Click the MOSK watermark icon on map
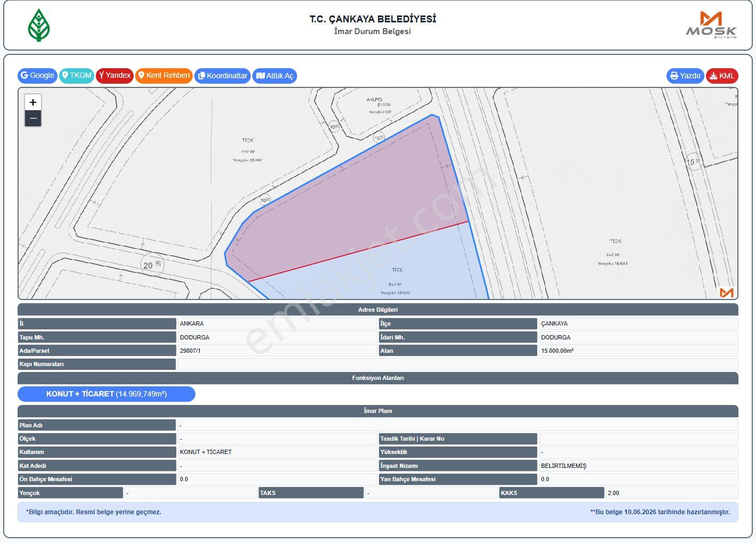Screen dimensions: 756x543 click(x=727, y=293)
